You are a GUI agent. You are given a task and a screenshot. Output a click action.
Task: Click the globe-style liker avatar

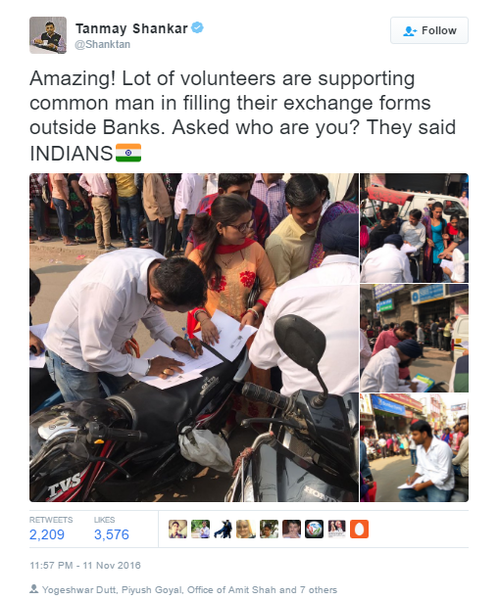pyautogui.click(x=314, y=529)
